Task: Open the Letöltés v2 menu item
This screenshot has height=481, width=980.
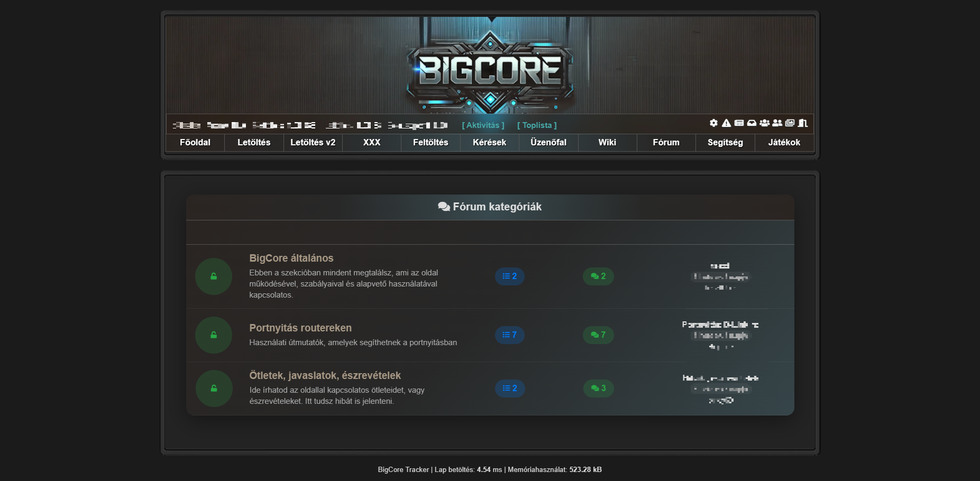Action: 313,143
